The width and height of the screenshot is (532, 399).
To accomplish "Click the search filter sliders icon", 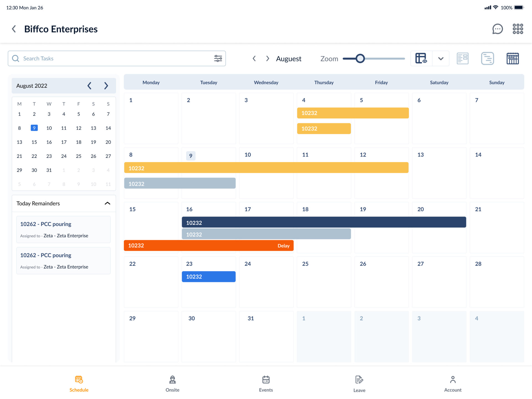I will (218, 59).
